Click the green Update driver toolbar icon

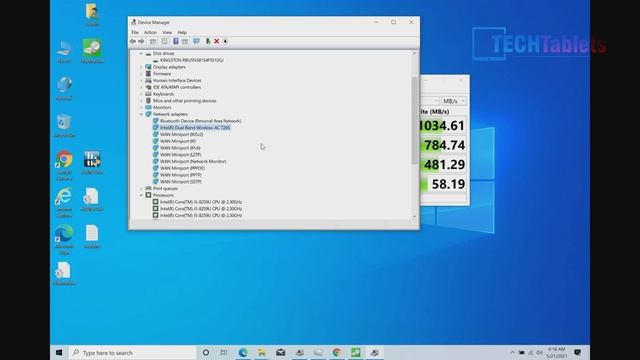tap(208, 41)
